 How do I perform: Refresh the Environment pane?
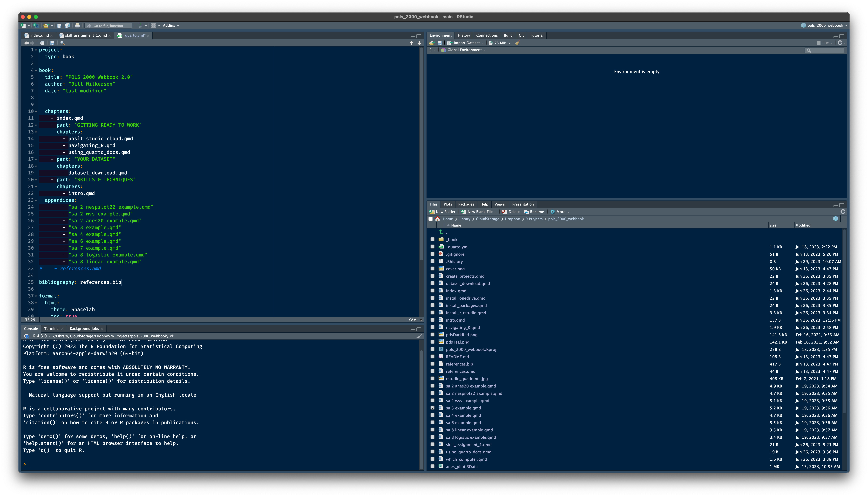coord(840,43)
